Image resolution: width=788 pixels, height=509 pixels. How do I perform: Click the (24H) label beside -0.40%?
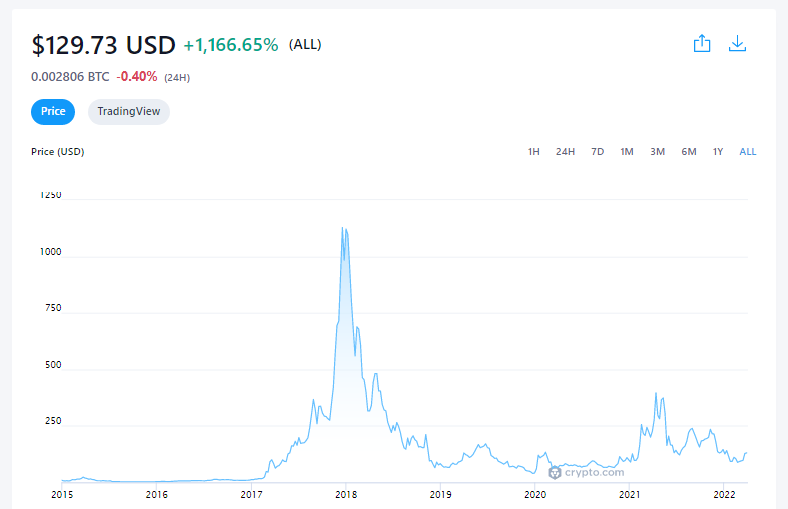[177, 78]
